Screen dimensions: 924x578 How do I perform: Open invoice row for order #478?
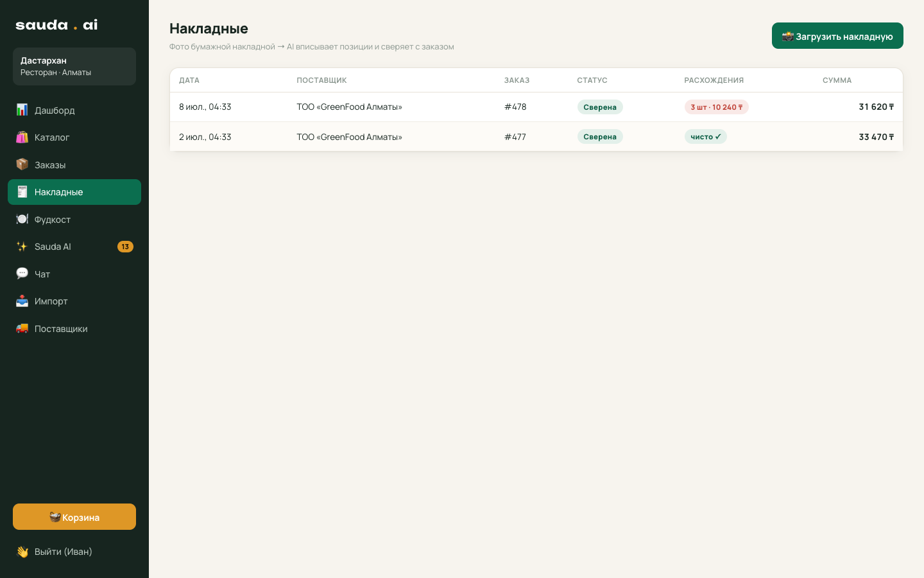(x=536, y=107)
